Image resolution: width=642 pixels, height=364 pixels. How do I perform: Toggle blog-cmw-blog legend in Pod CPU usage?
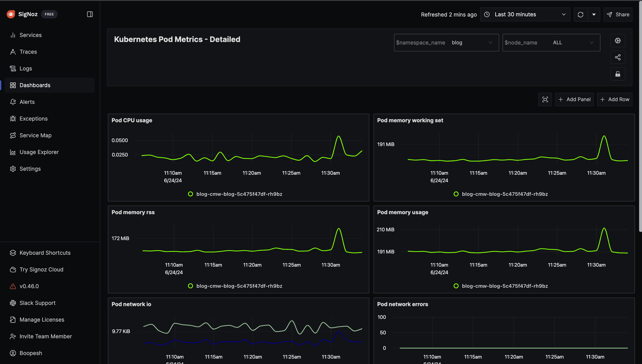(235, 194)
